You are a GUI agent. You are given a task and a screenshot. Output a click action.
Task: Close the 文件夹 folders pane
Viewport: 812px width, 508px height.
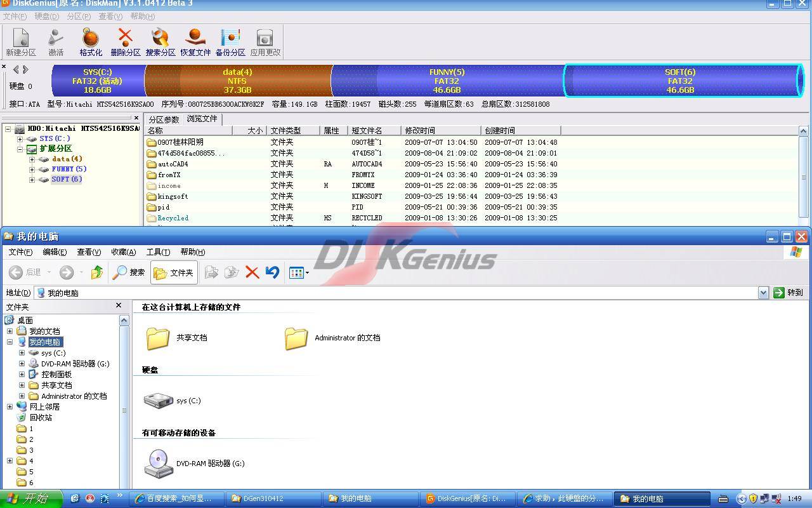tap(118, 305)
